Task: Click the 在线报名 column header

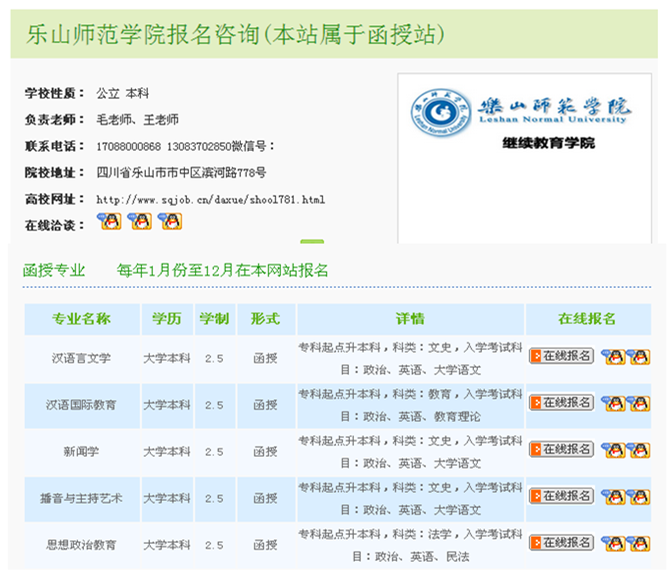Action: click(587, 319)
